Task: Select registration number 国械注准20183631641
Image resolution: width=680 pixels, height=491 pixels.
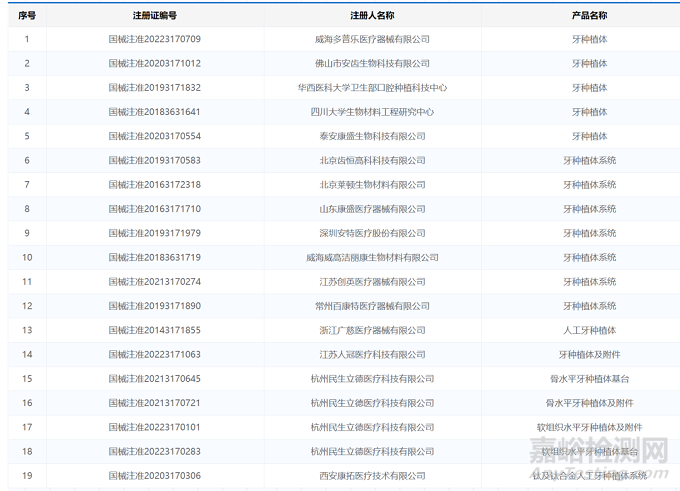Action: (x=154, y=112)
